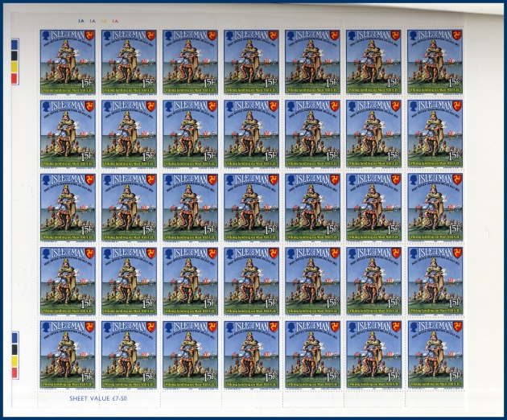The height and width of the screenshot is (420, 507).
Task: Click the Queen's head silhouette on the bottom-left stamp
Action: (46, 327)
